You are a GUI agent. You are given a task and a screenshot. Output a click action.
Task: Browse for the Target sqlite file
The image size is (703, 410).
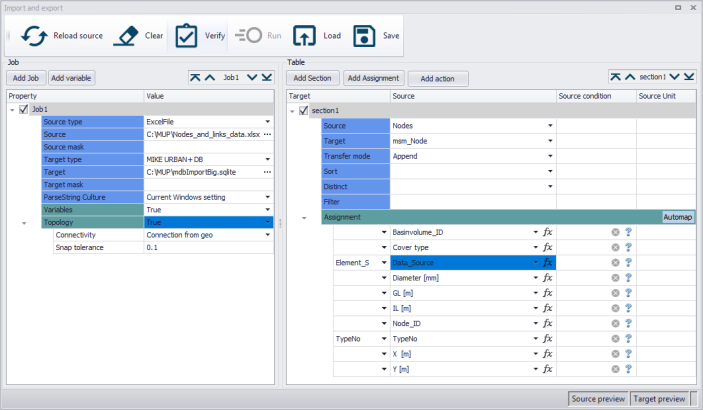click(x=268, y=172)
